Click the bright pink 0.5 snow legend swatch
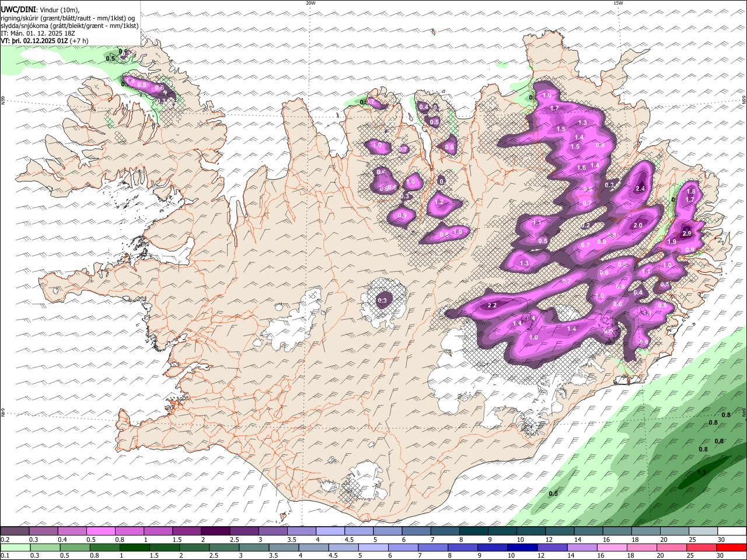 tap(101, 531)
